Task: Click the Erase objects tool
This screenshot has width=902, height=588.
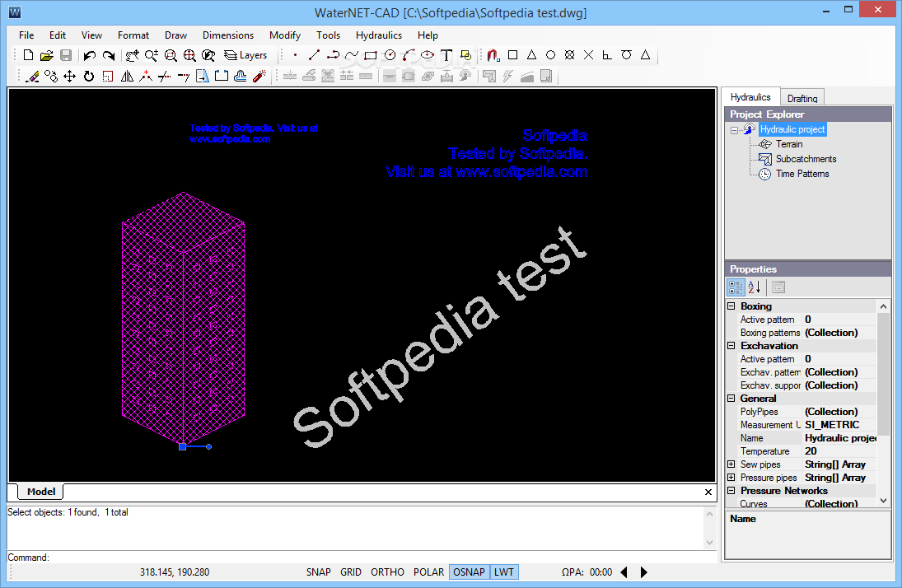Action: coord(32,76)
